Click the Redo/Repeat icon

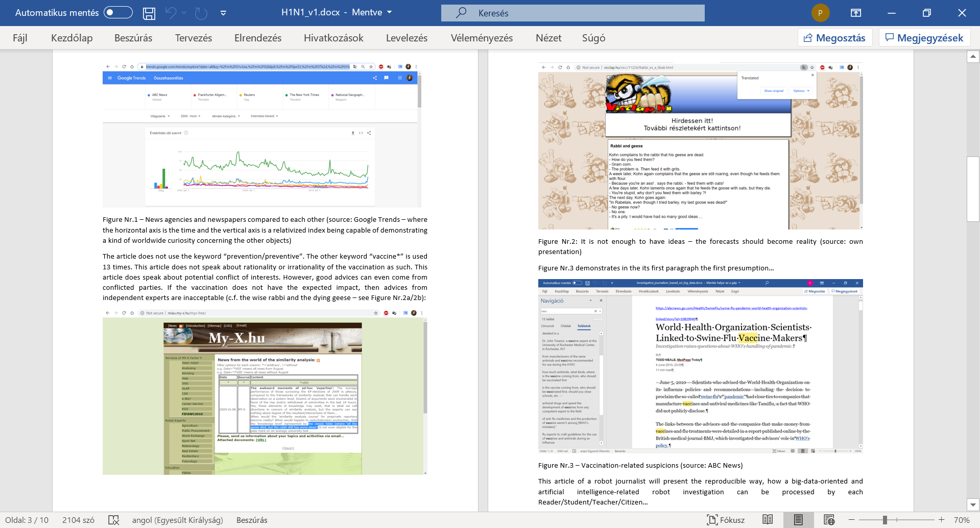(x=201, y=13)
